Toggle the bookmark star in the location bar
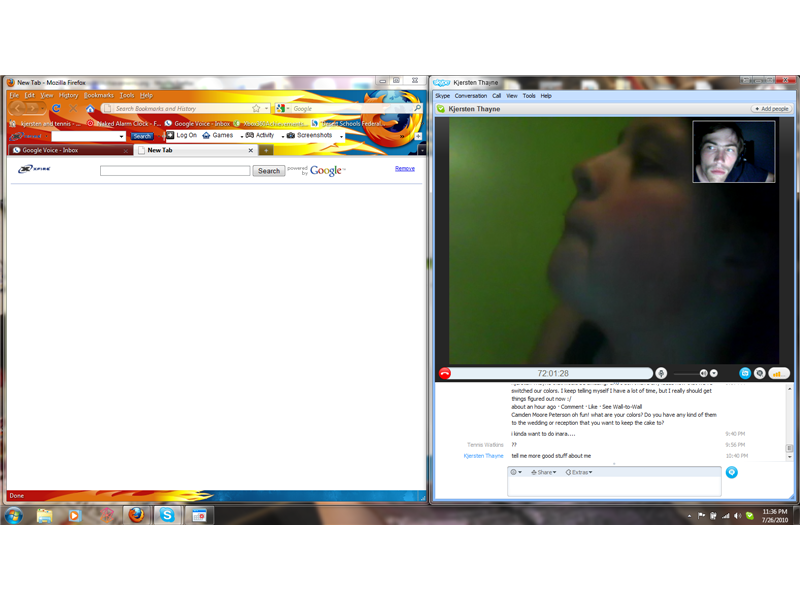Image resolution: width=800 pixels, height=600 pixels. point(258,108)
